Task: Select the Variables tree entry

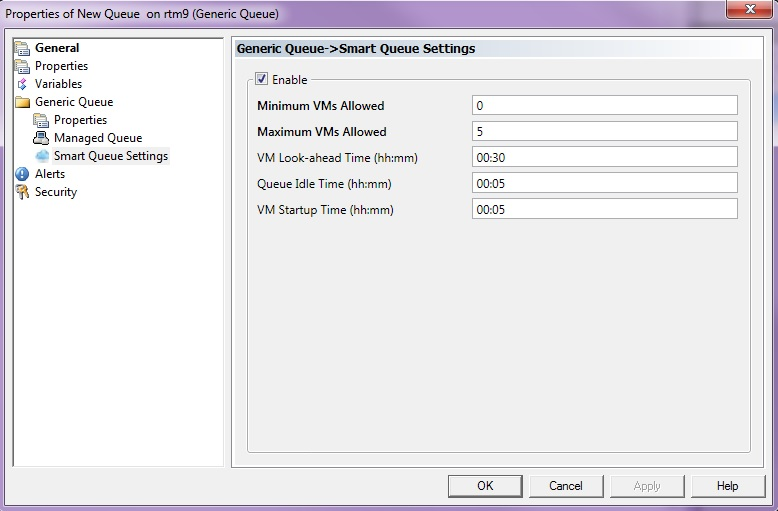Action: pyautogui.click(x=58, y=84)
